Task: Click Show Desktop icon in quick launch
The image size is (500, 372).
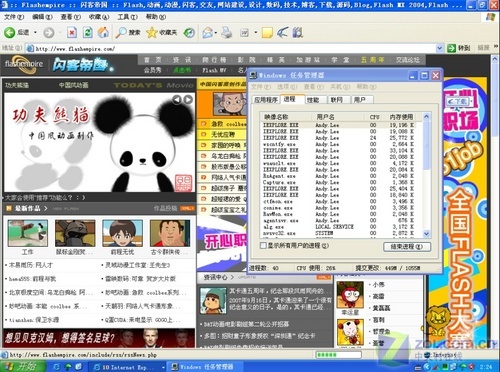Action: click(x=79, y=367)
